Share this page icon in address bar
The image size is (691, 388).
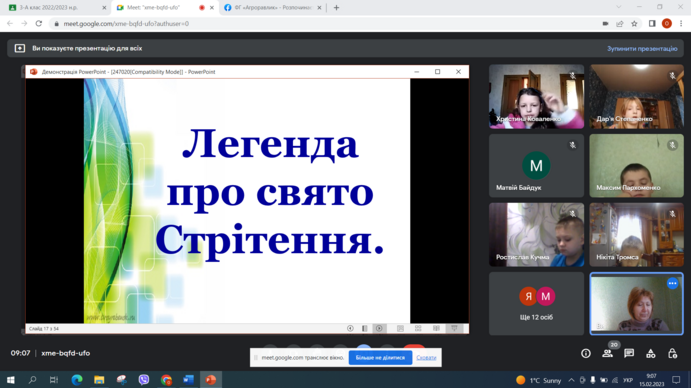[x=620, y=23]
